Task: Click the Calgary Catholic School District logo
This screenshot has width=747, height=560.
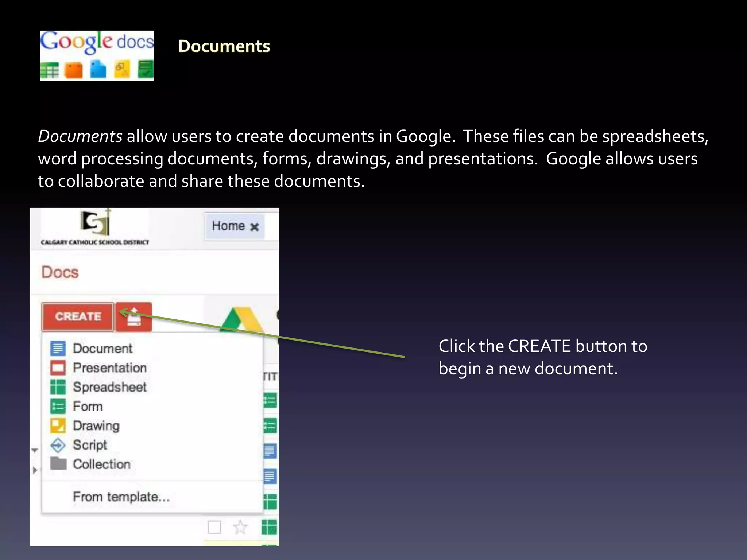Action: pos(95,227)
